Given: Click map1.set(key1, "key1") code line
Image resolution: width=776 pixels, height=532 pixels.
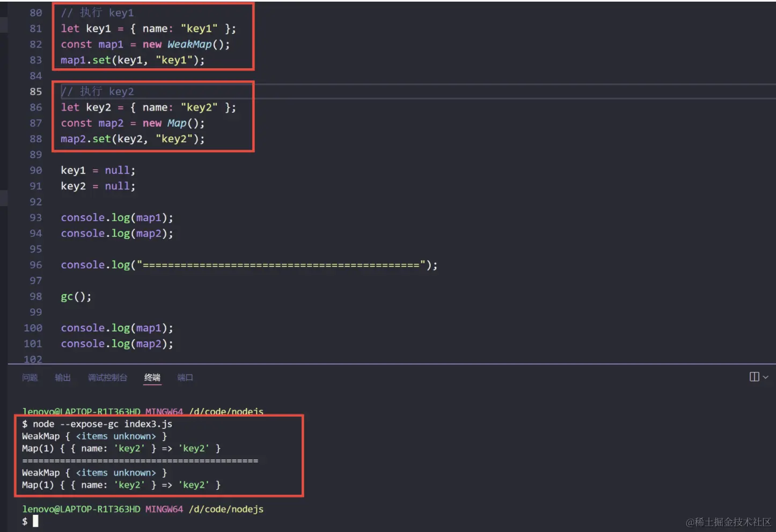Looking at the screenshot, I should tap(133, 60).
